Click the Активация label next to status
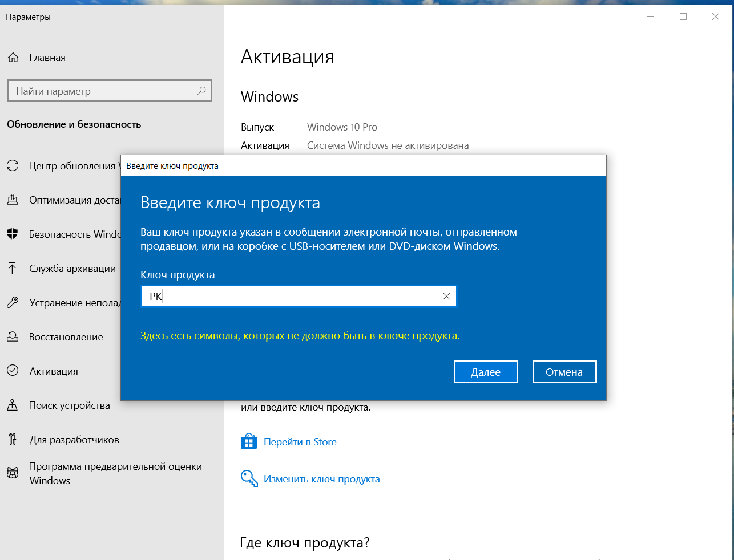This screenshot has width=734, height=560. [x=265, y=145]
